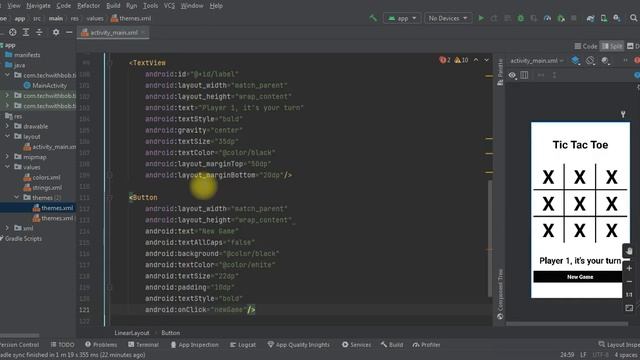640x360 pixels.
Task: Click the LinearLayout breadcrumb below editor
Action: tap(132, 333)
